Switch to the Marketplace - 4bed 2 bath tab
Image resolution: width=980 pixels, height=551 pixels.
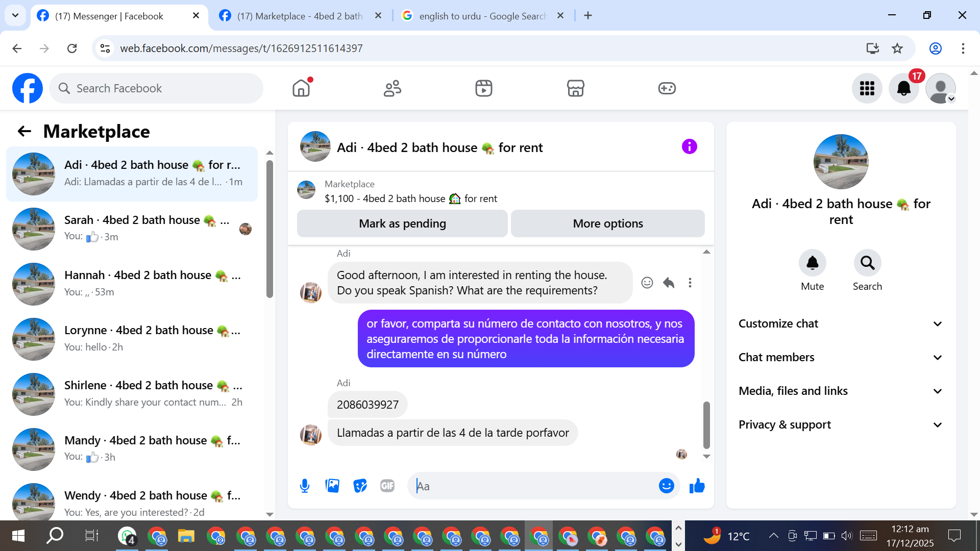pyautogui.click(x=300, y=16)
